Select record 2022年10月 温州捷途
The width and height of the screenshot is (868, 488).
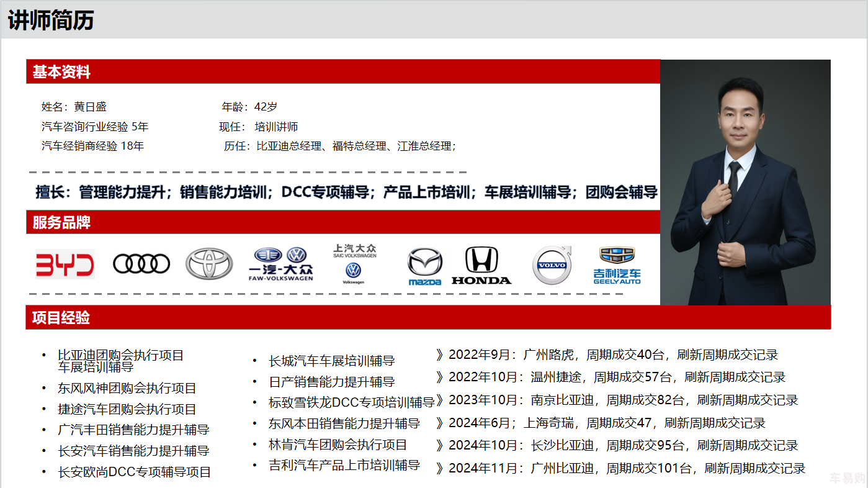click(x=611, y=377)
